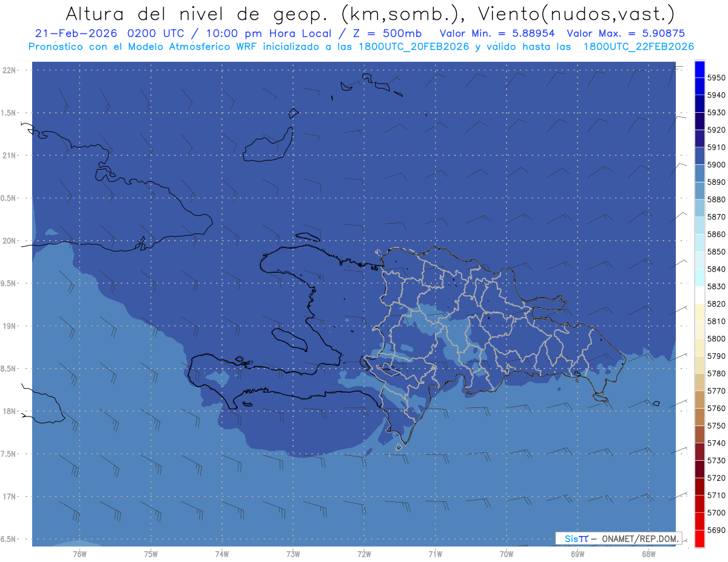Click the '5930' legend value
This screenshot has height=562, width=728.
pos(716,112)
